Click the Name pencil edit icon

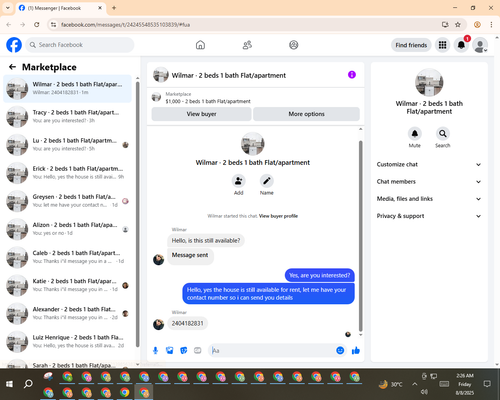coord(267,181)
